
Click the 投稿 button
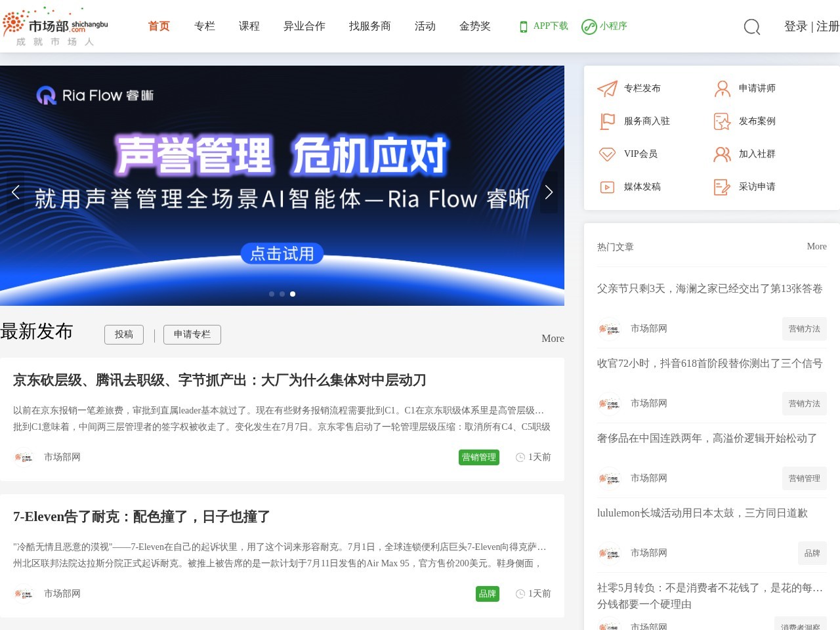124,335
